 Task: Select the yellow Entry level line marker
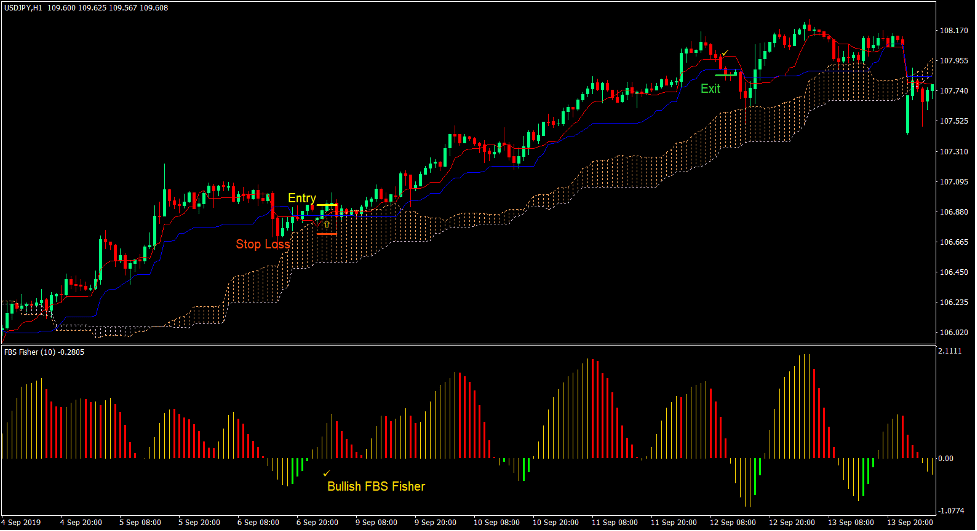327,205
